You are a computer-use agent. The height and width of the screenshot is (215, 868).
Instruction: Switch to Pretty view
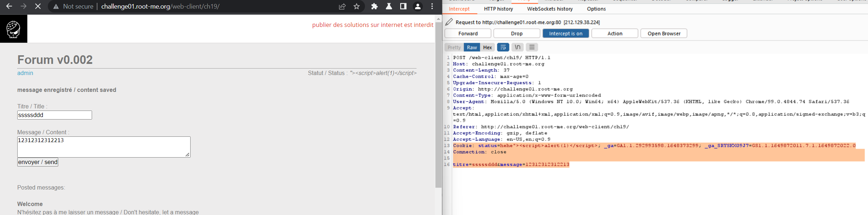coord(454,47)
